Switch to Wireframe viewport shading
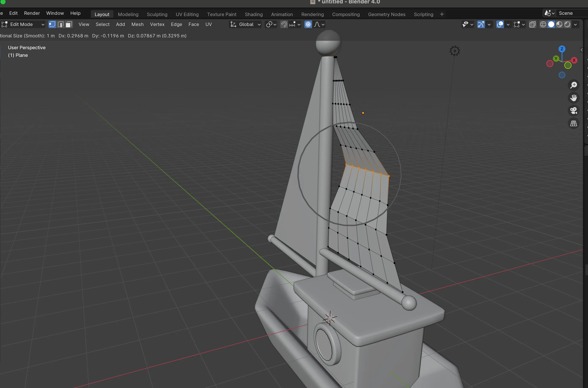588x388 pixels. pyautogui.click(x=543, y=24)
